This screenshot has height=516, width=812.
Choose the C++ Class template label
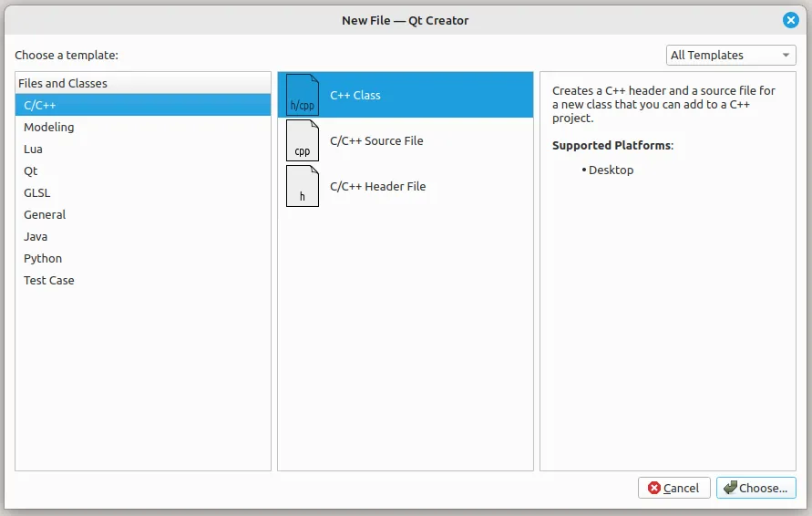tap(355, 96)
